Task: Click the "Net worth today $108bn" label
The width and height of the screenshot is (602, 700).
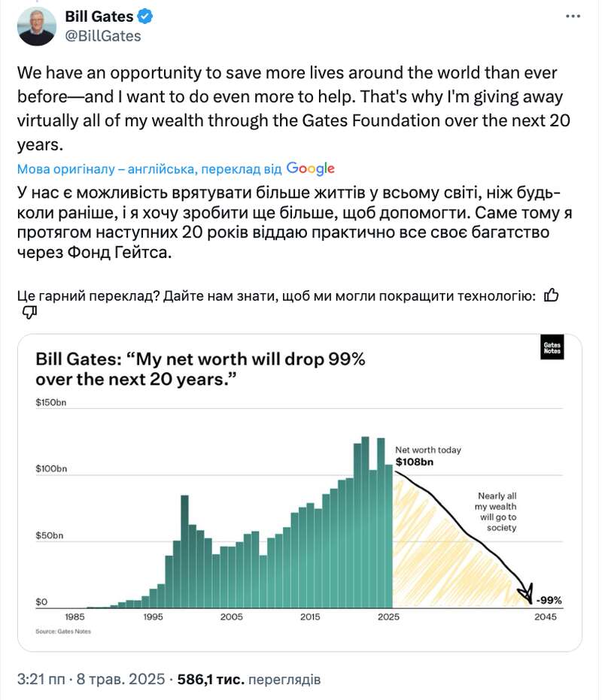Action: pos(428,456)
